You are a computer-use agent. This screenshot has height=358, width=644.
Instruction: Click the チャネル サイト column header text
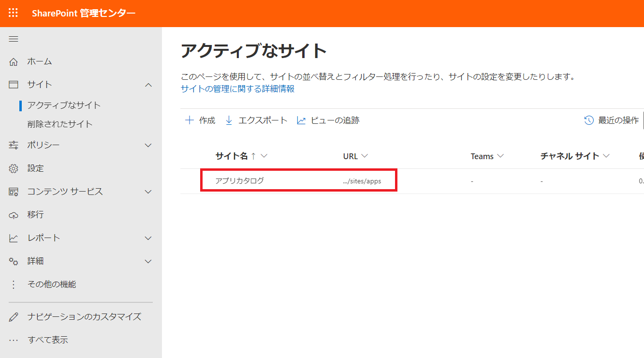click(570, 156)
